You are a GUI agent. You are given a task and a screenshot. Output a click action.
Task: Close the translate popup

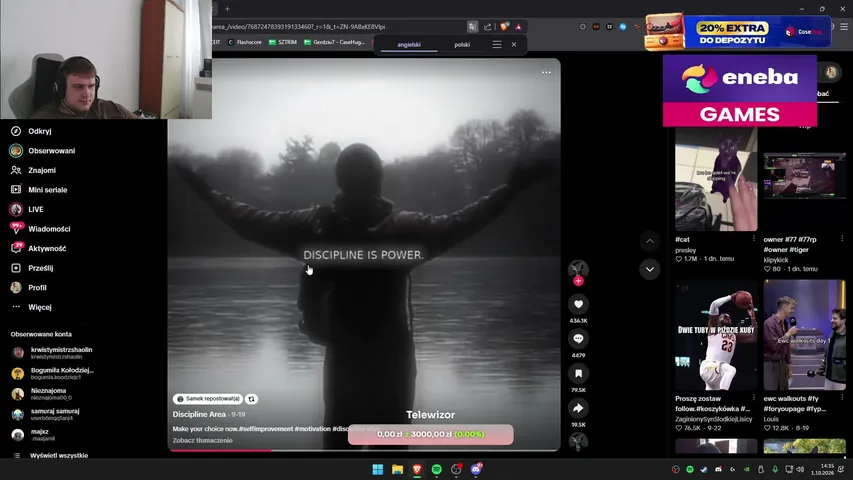[x=514, y=45]
